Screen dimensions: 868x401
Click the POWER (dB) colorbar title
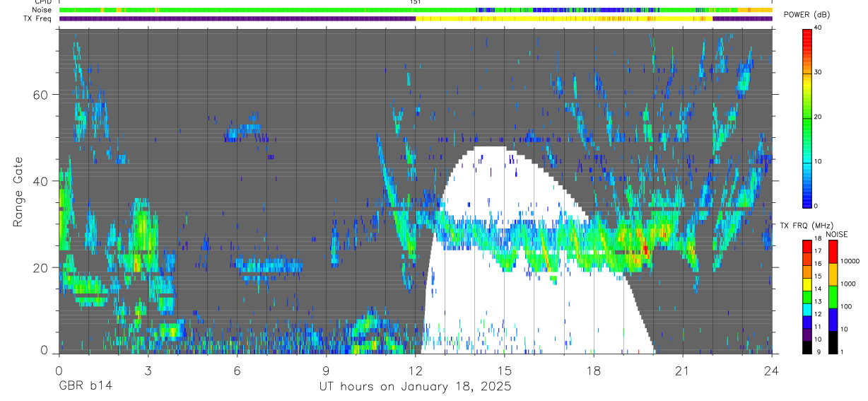click(x=807, y=15)
